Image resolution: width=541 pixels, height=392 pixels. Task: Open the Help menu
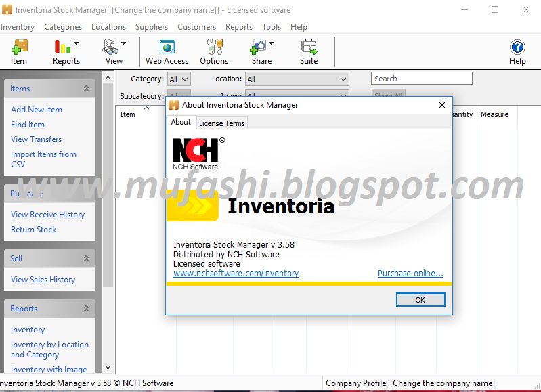pos(299,27)
